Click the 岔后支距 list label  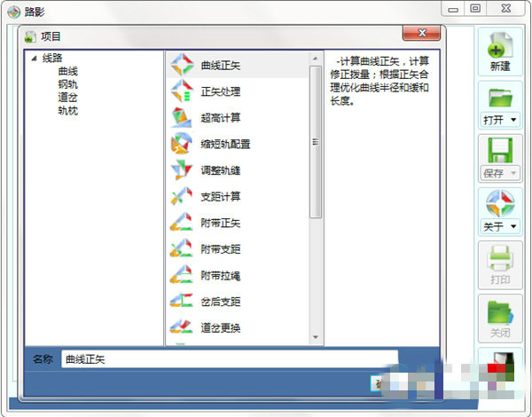click(221, 302)
